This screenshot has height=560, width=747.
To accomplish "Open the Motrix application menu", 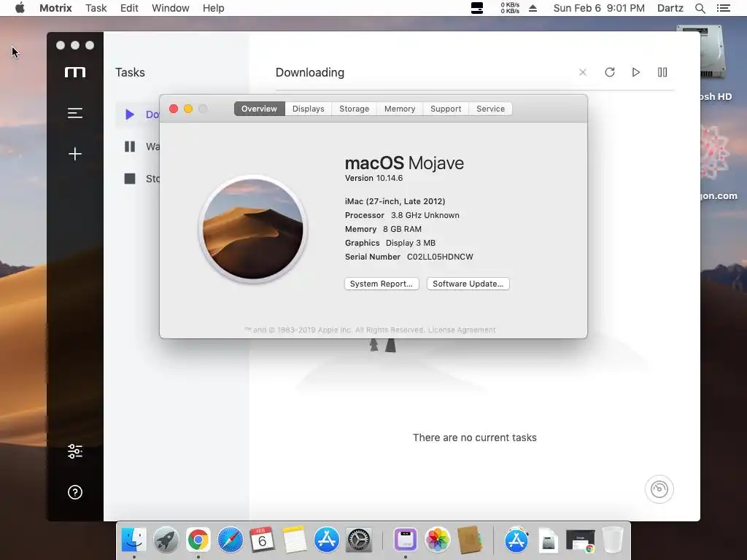I will tap(55, 8).
